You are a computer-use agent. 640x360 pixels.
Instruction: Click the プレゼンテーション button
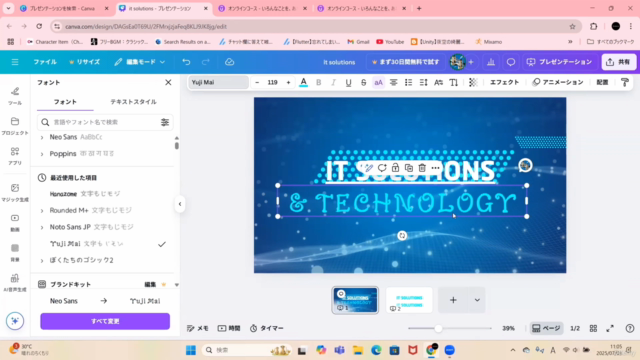559,62
